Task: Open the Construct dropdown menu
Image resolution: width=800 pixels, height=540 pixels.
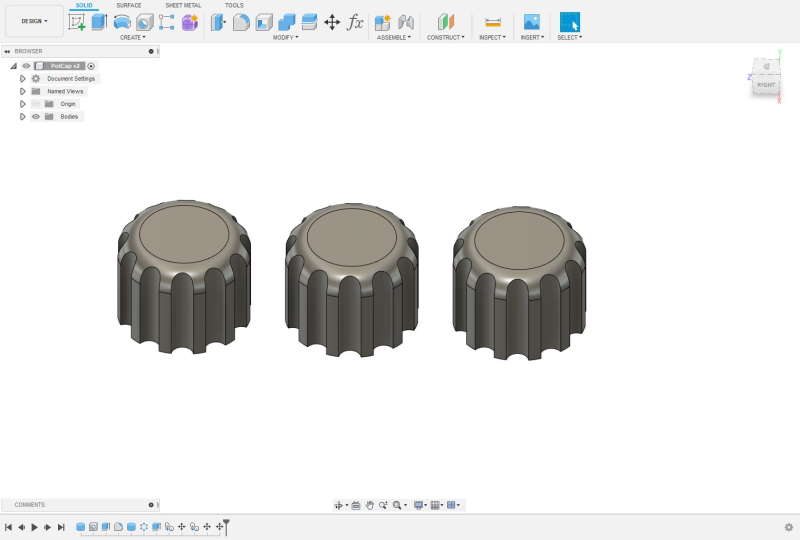Action: coord(446,37)
